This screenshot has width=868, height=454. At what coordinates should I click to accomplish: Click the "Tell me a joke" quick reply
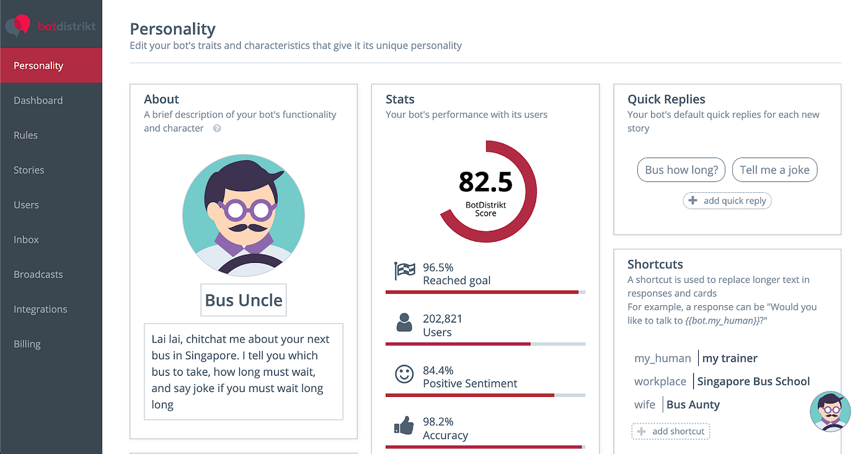point(774,170)
